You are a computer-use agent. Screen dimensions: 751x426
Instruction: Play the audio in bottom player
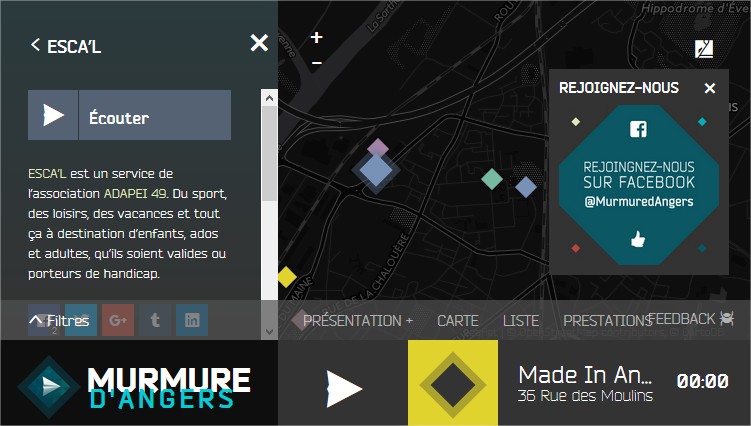(343, 389)
